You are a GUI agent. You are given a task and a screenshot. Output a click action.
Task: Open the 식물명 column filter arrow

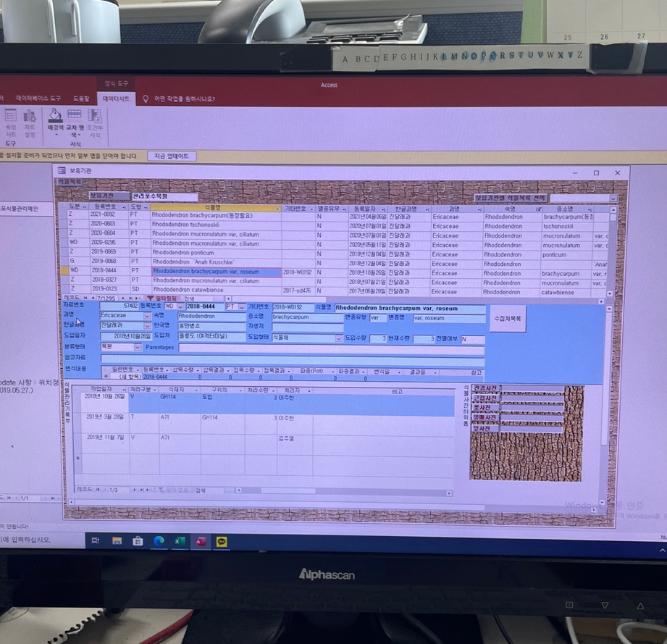point(277,209)
